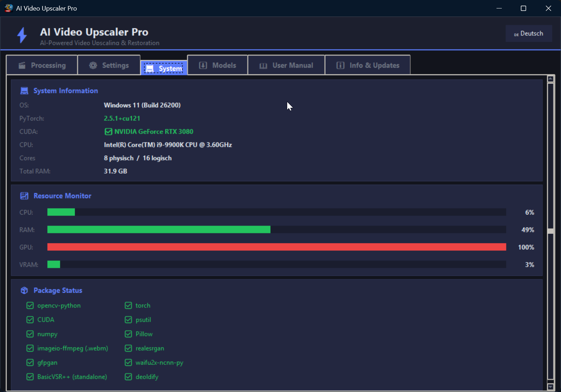The height and width of the screenshot is (392, 561).
Task: Click the red GPU usage bar
Action: click(277, 247)
